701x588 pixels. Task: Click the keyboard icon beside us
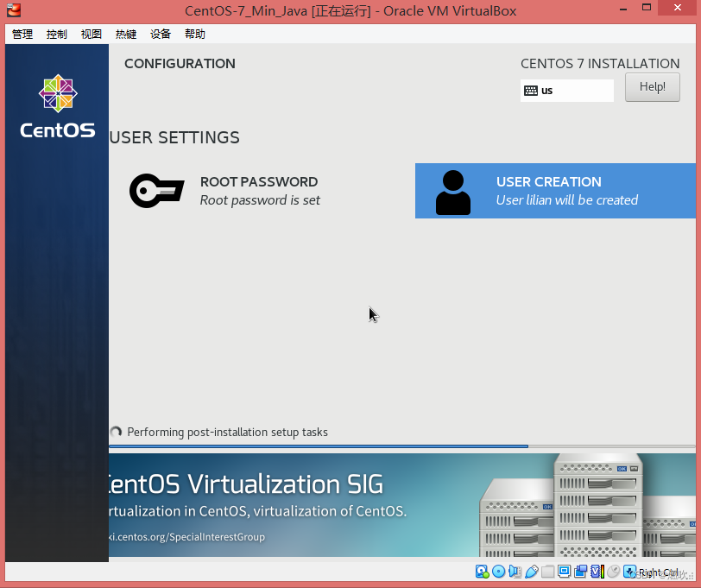531,91
